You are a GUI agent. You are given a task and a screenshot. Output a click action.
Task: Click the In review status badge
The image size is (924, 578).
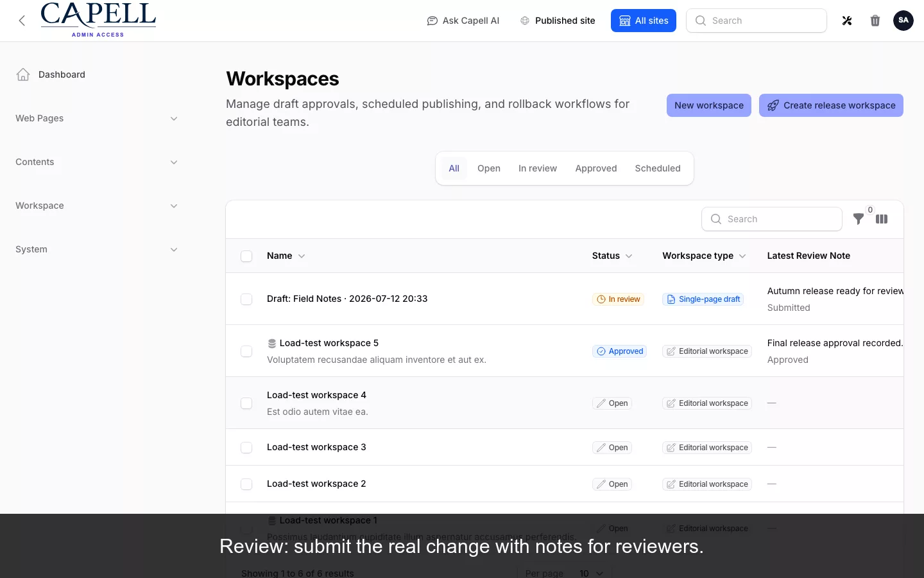coord(619,299)
